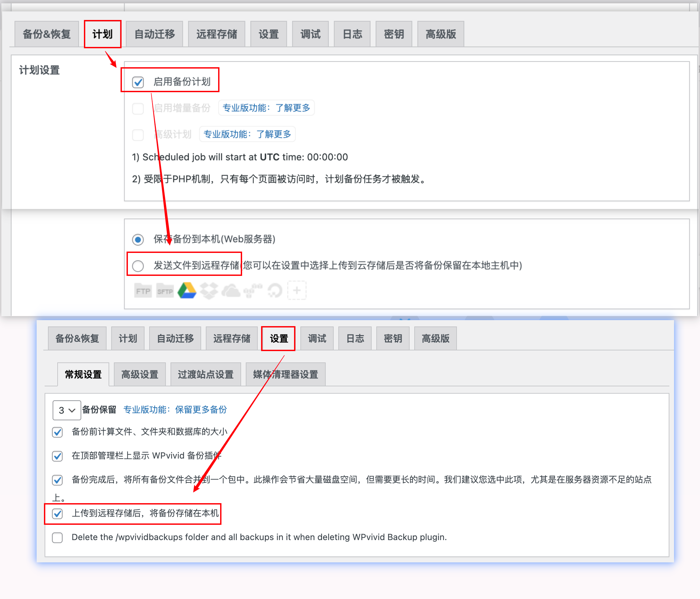Select the FTP storage icon
Screen dimensions: 700x599
coord(143,291)
